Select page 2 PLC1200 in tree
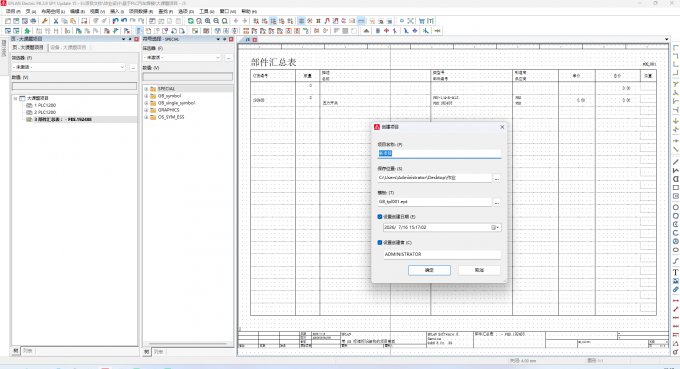 45,112
